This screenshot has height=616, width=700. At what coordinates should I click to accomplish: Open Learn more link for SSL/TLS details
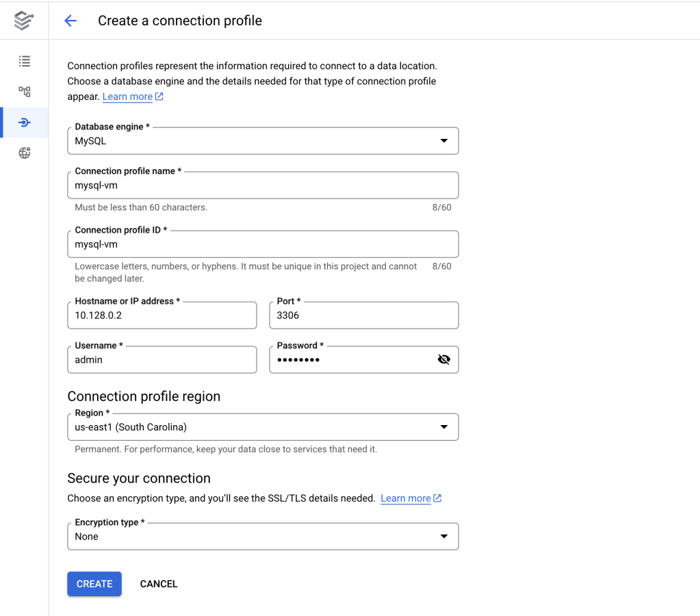tap(406, 498)
